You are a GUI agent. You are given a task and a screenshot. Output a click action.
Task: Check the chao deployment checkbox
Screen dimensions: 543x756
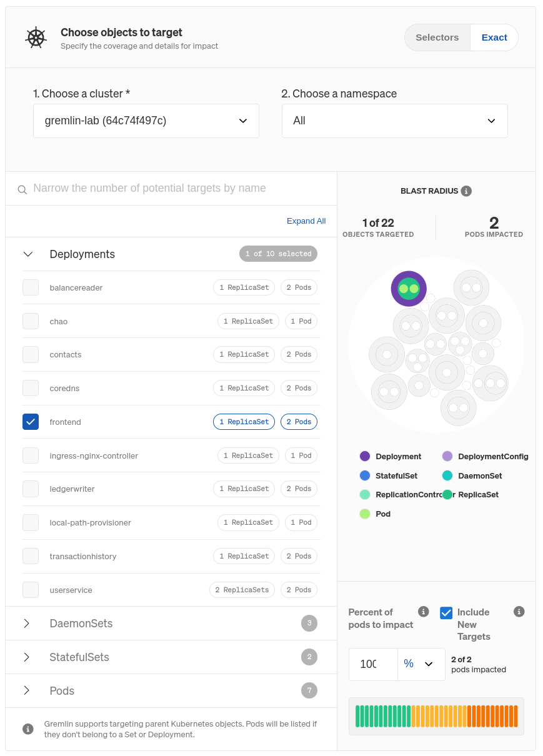coord(31,321)
